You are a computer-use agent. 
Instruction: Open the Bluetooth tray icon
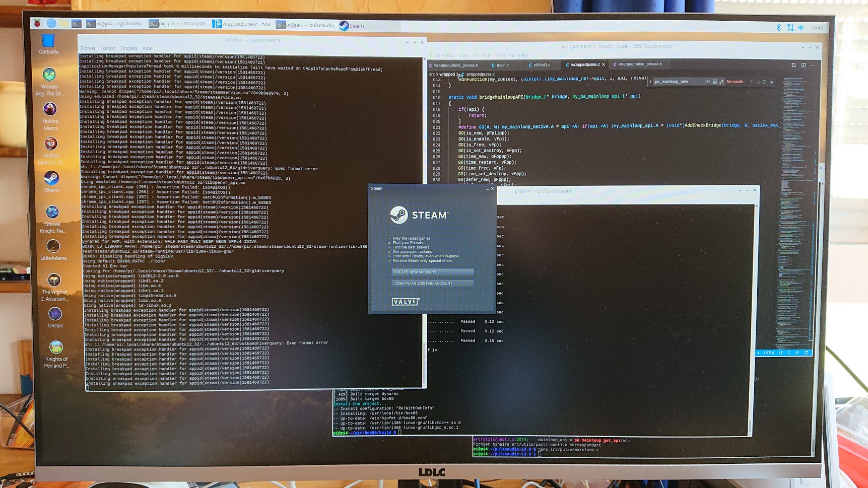tap(778, 28)
